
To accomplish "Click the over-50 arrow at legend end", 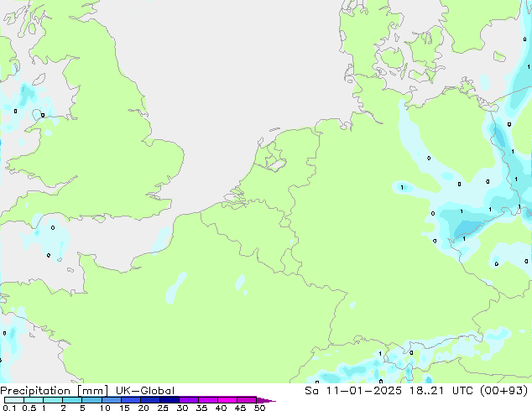I will 266,400.
